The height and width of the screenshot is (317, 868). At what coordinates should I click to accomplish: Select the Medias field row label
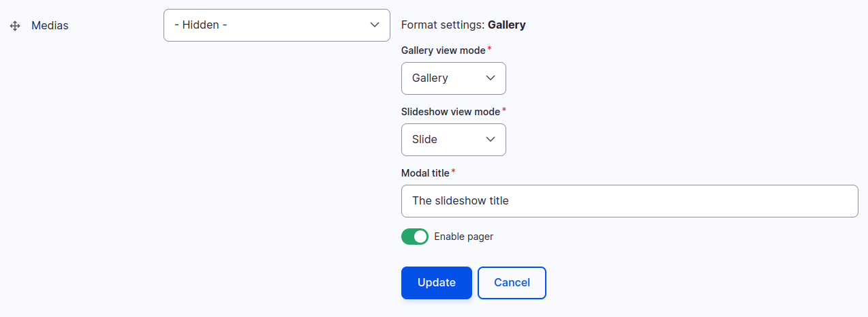point(50,26)
